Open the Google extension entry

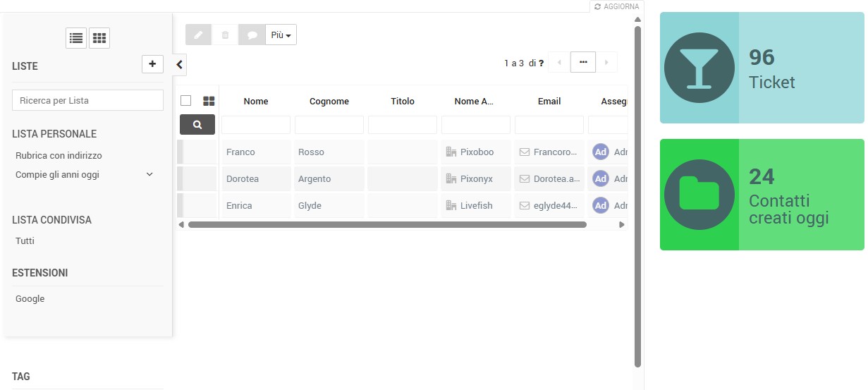pos(30,299)
